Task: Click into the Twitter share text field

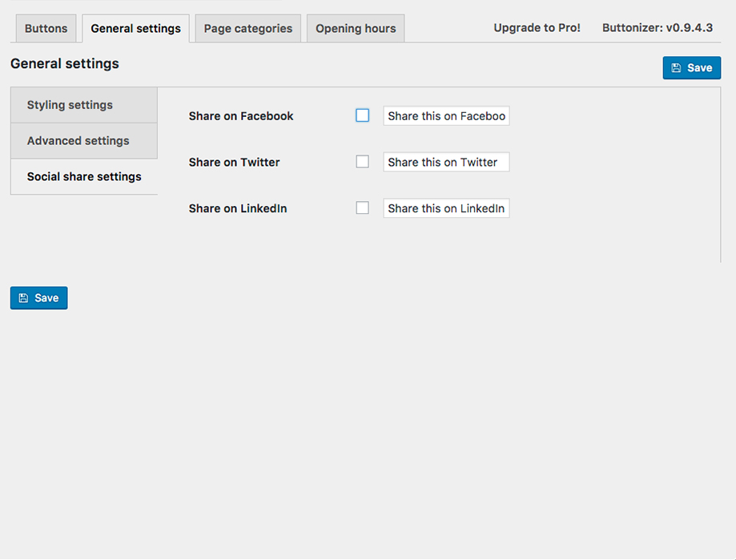Action: coord(446,163)
